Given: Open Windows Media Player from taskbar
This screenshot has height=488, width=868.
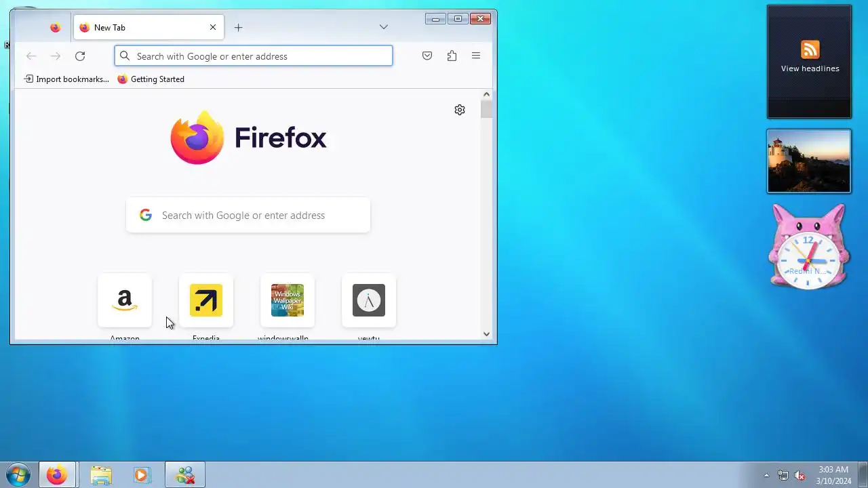Looking at the screenshot, I should [142, 475].
